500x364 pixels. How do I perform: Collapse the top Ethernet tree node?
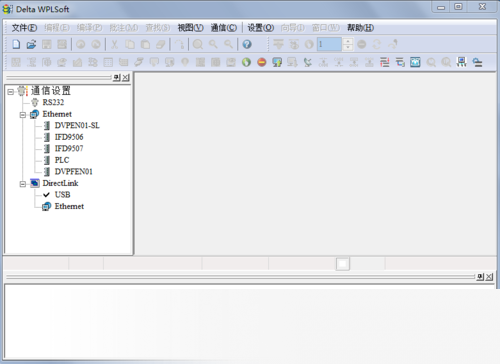point(23,115)
